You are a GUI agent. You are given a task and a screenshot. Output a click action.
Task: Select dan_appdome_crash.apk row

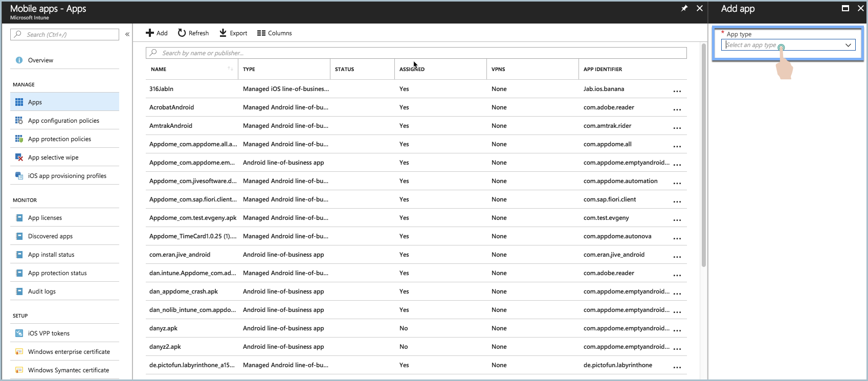[x=184, y=292]
